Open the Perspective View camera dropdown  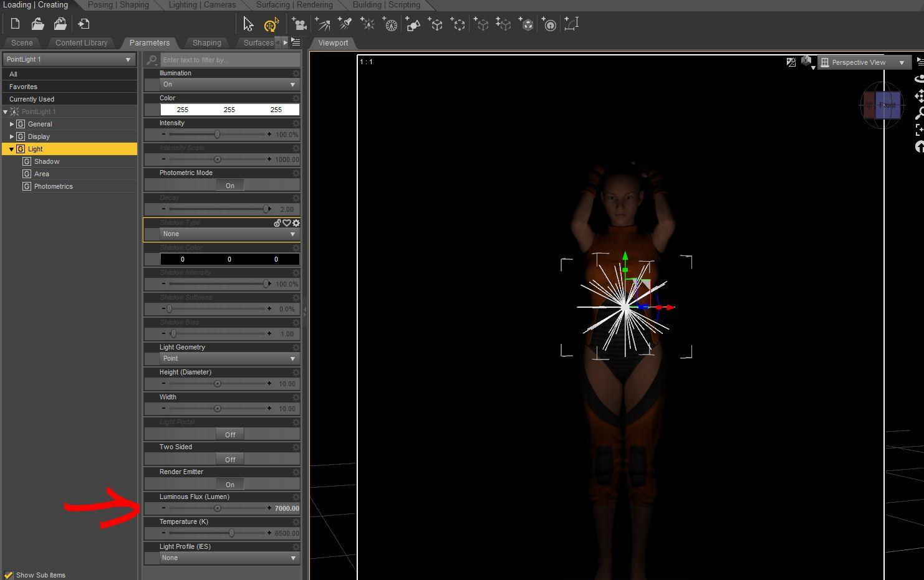tap(864, 62)
